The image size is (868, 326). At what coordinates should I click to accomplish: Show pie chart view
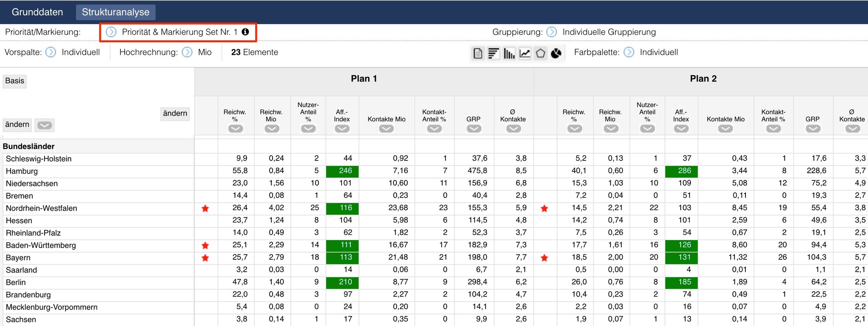tap(556, 53)
